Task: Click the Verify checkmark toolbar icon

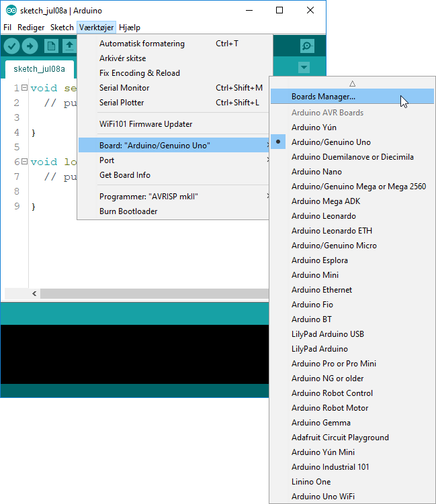Action: pos(11,46)
